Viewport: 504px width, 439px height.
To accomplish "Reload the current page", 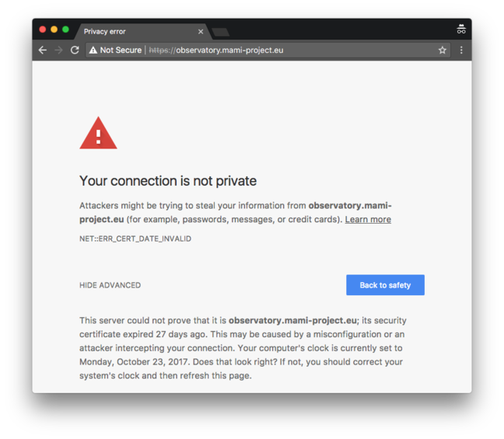I will tap(75, 50).
